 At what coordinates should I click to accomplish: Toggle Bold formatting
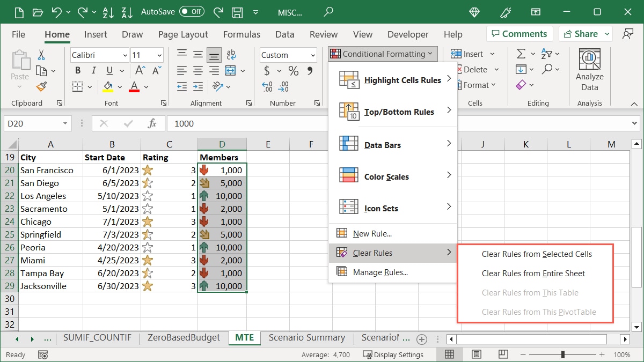coord(77,70)
